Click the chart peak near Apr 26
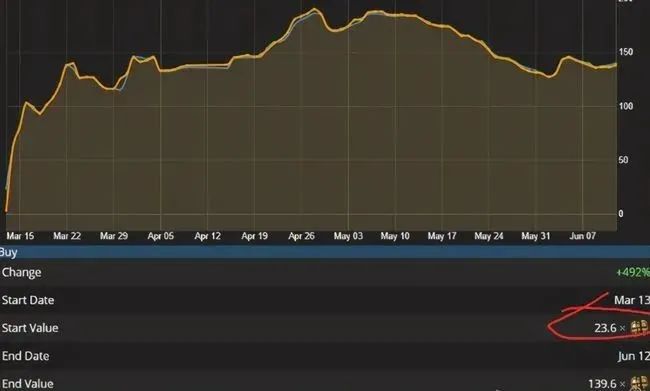 (314, 9)
